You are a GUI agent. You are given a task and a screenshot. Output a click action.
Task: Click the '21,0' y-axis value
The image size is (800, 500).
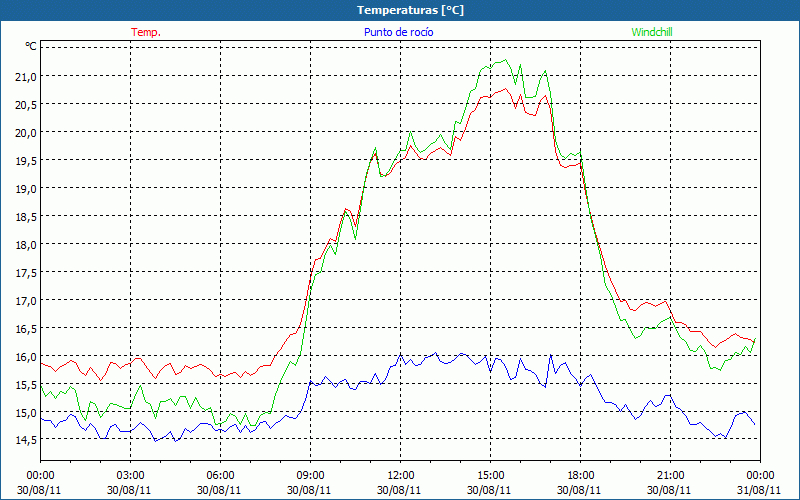[x=26, y=77]
